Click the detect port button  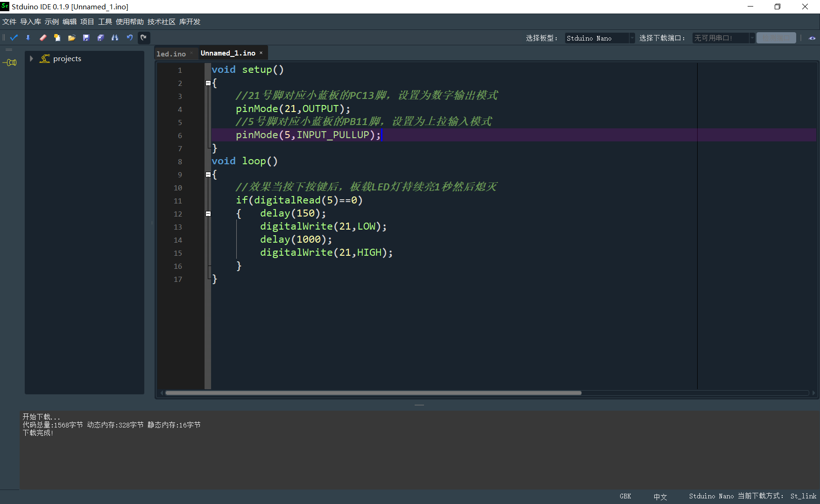(x=776, y=38)
